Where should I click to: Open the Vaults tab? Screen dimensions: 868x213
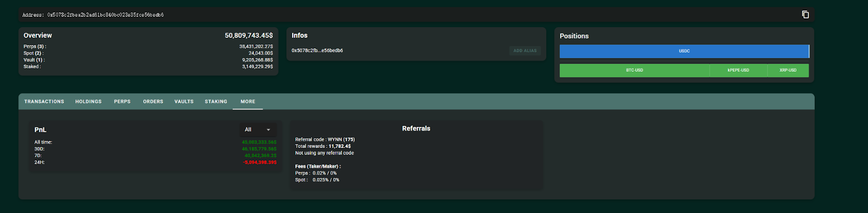(184, 101)
